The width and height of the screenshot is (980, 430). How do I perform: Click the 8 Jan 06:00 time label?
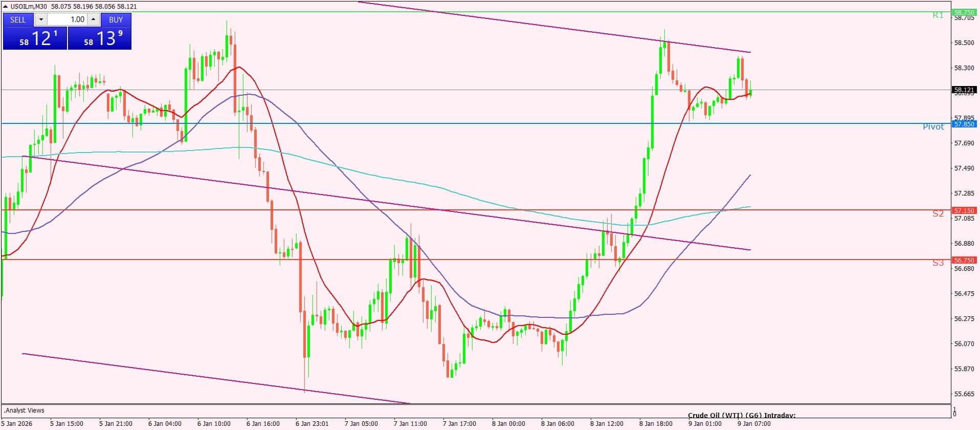tap(558, 423)
